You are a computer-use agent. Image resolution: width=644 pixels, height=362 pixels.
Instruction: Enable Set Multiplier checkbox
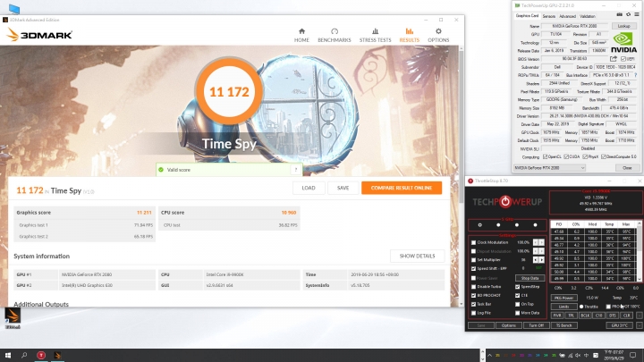tap(473, 260)
